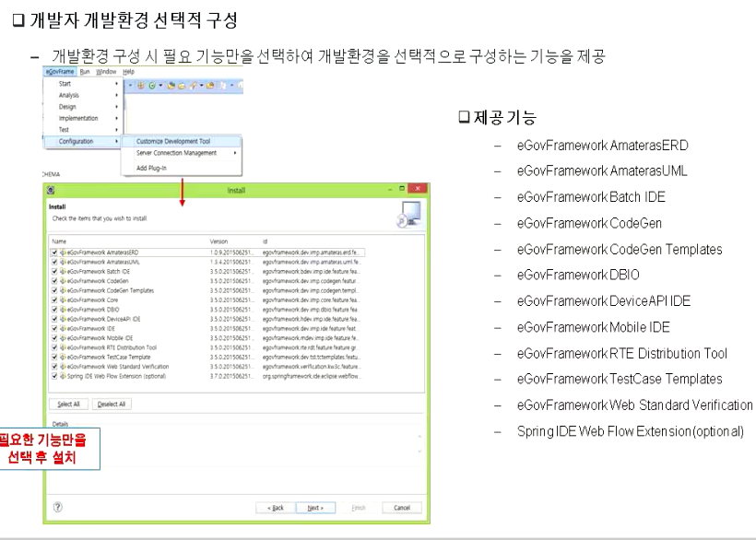Uncheck eGovFramework CodeGen checkbox
This screenshot has width=756, height=540.
click(54, 281)
